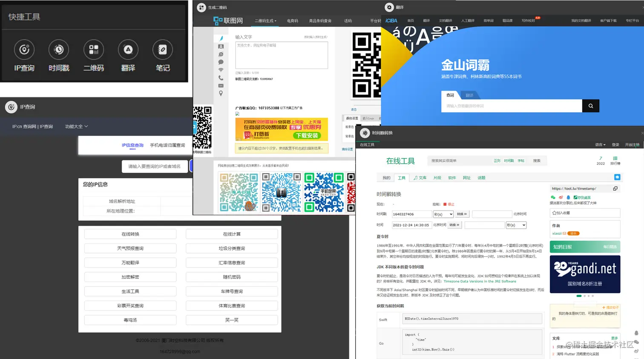Image resolution: width=644 pixels, height=359 pixels.
Task: Share via the Weibo icon
Action: [x=561, y=197]
